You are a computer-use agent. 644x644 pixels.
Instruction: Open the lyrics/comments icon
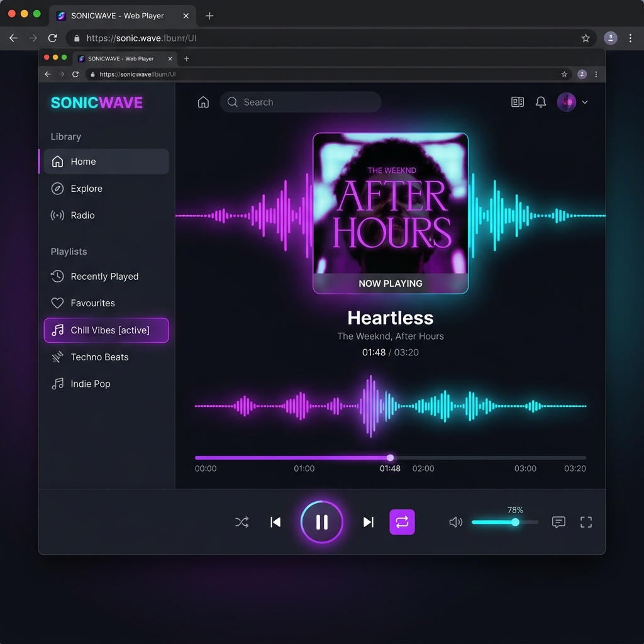tap(558, 522)
